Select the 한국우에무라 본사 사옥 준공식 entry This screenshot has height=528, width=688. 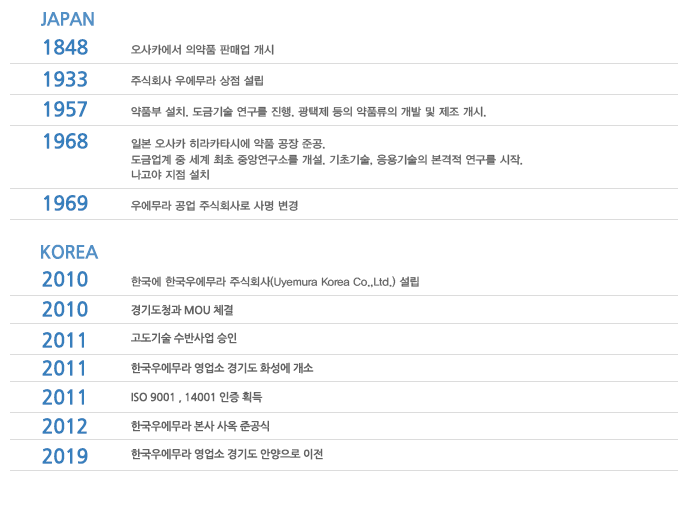[x=200, y=426]
